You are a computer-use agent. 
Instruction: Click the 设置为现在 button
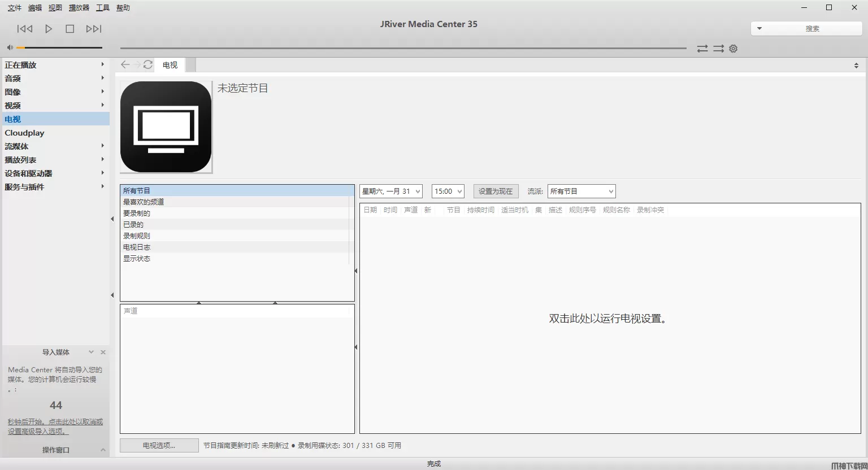[x=495, y=192]
